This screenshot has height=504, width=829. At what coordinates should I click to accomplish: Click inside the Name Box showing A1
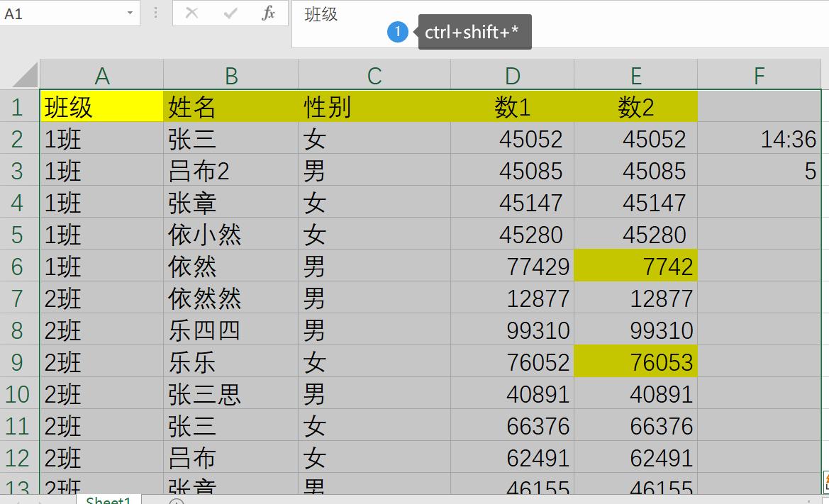tap(64, 13)
